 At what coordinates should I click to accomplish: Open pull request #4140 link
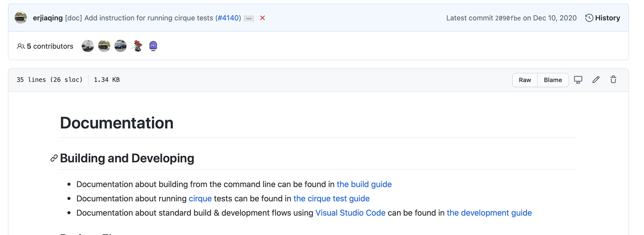coord(228,18)
